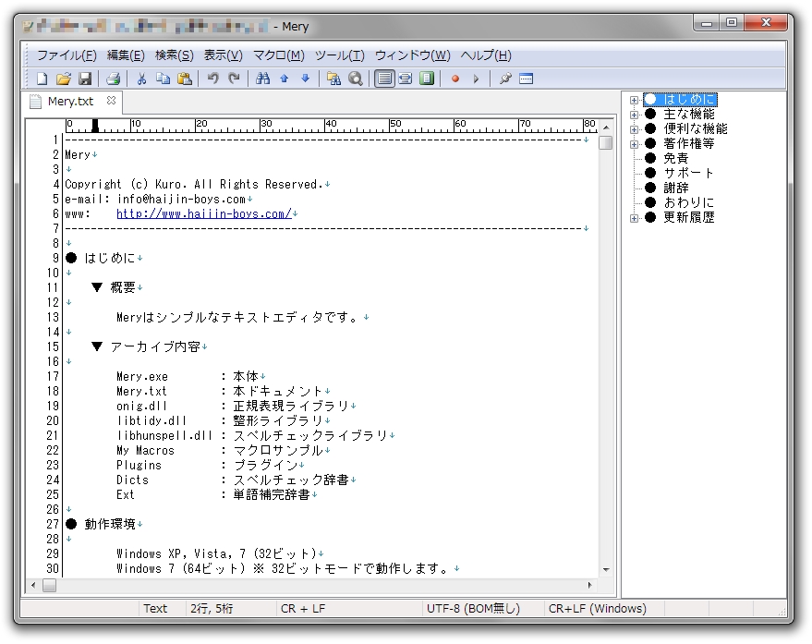Screen dimensions: 812x644
Task: Select 主な機能 in the outline tree
Action: (x=689, y=114)
